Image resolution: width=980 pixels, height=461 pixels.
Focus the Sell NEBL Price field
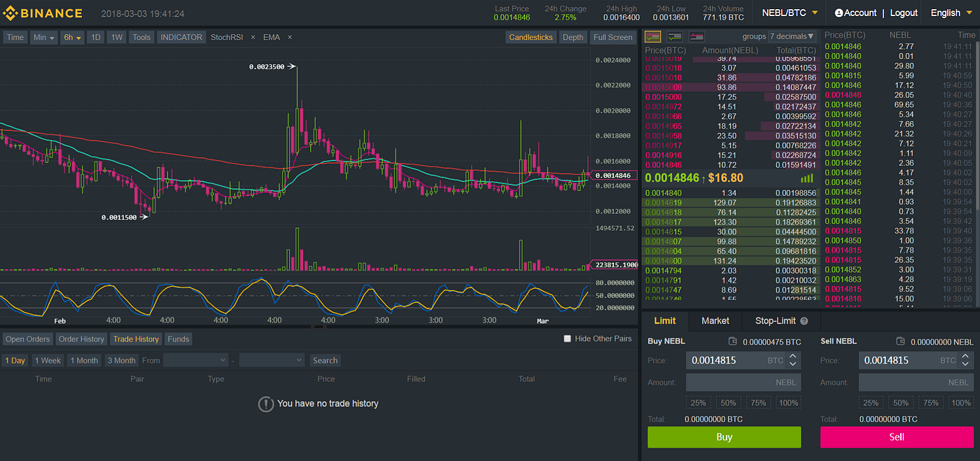click(x=916, y=360)
